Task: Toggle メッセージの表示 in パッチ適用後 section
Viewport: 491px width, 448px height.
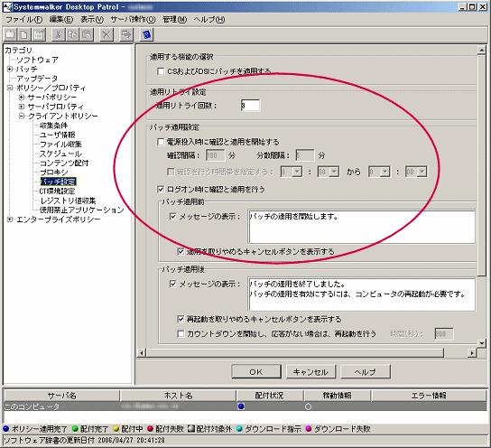Action: (173, 284)
